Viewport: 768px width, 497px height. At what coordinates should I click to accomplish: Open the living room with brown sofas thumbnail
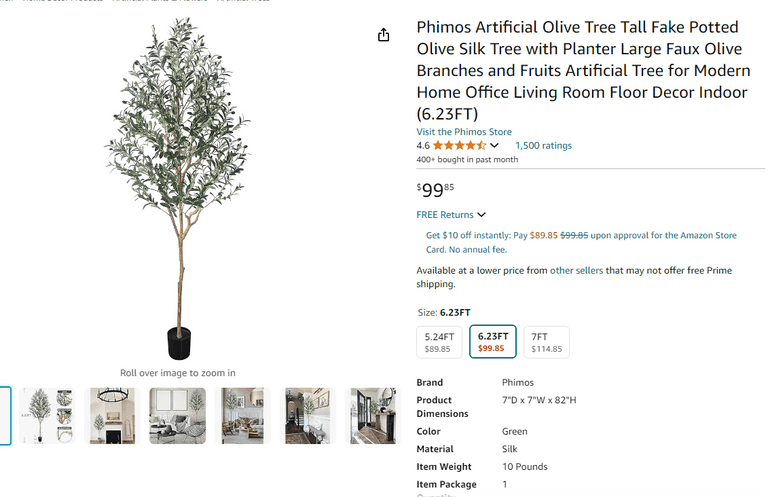(x=242, y=415)
